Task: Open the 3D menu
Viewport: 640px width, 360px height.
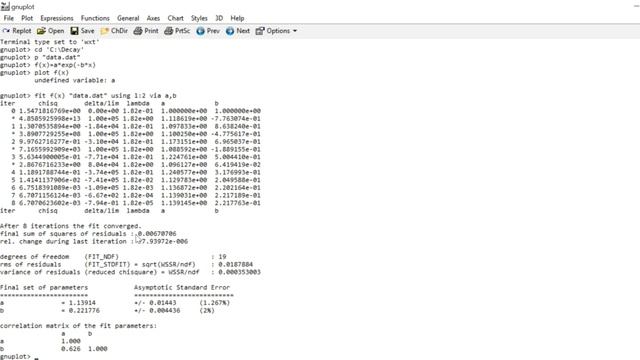Action: [x=219, y=18]
